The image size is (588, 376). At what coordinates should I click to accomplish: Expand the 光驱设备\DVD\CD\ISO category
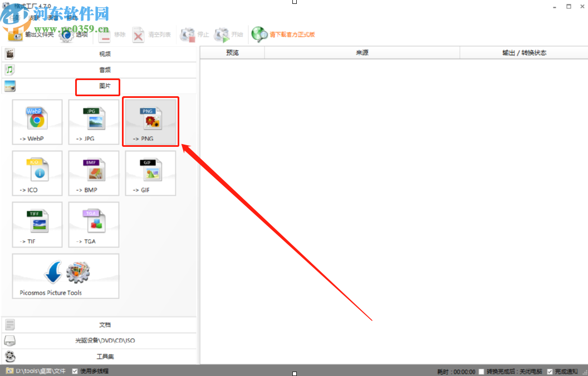(99, 341)
